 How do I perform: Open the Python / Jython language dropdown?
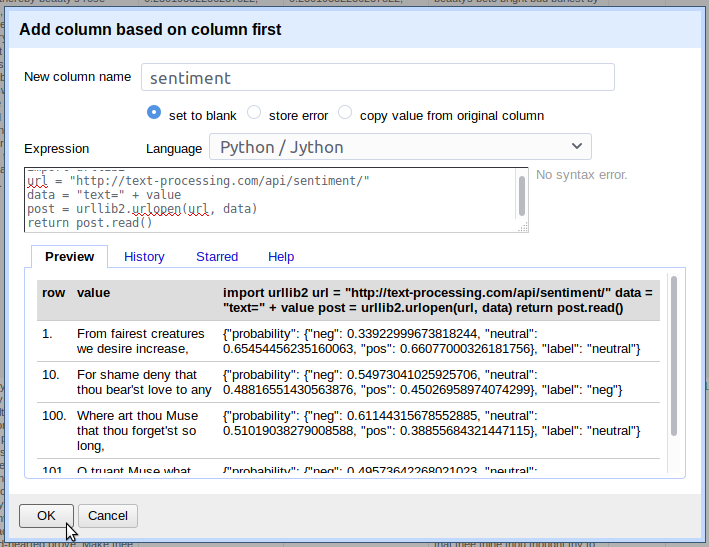(x=400, y=147)
